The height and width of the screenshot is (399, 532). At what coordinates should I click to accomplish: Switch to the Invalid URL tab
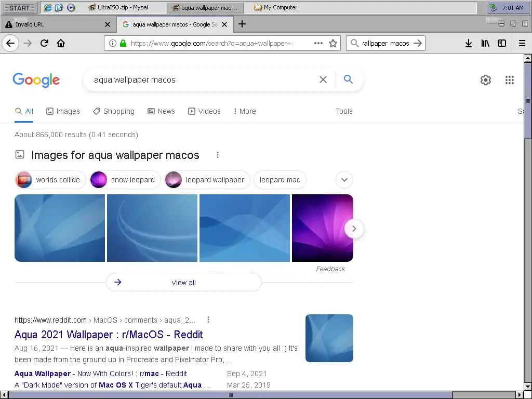pos(58,24)
